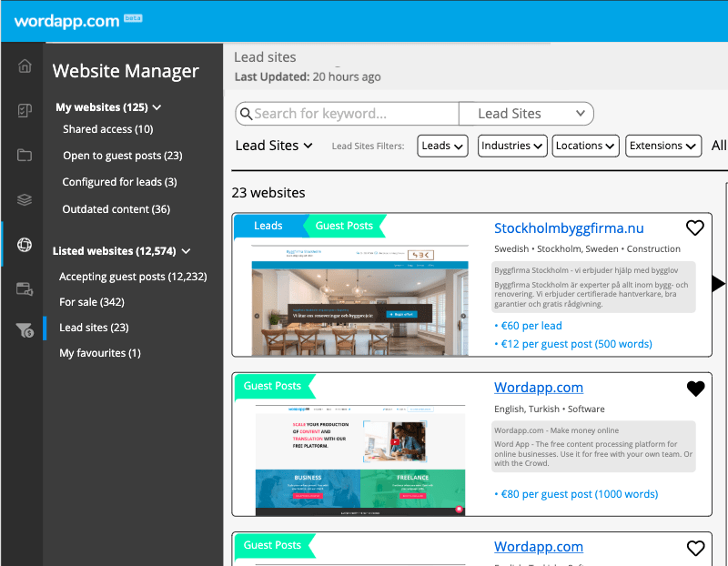Screen dimensions: 728x566
Task: Click Guest Posts ribbon on €80 Wordapp card
Action: (275, 386)
